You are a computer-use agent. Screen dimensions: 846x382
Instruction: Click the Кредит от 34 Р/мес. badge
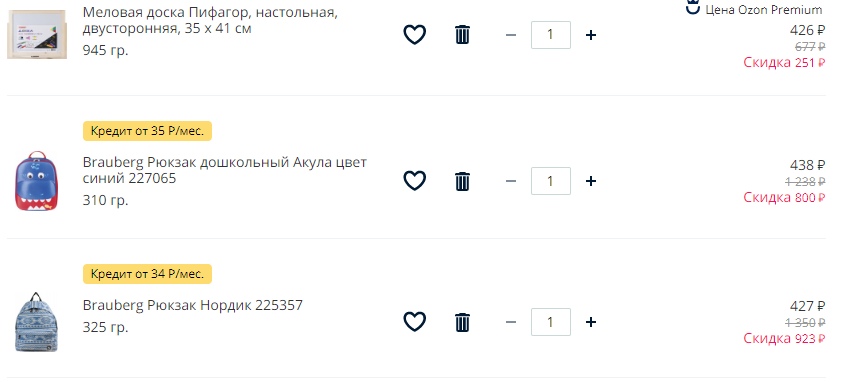147,274
